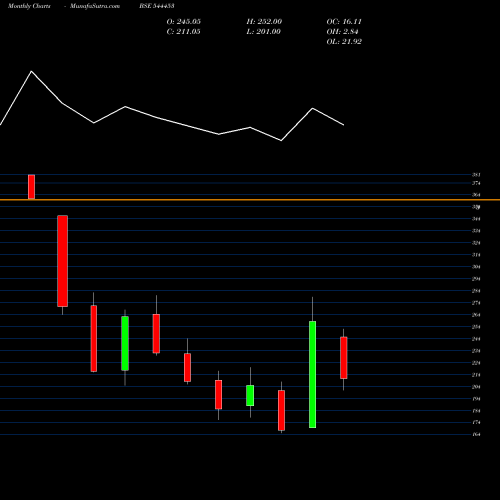This screenshot has height=500, width=500.
Task: Click the 284 price axis label
Action: [476, 291]
